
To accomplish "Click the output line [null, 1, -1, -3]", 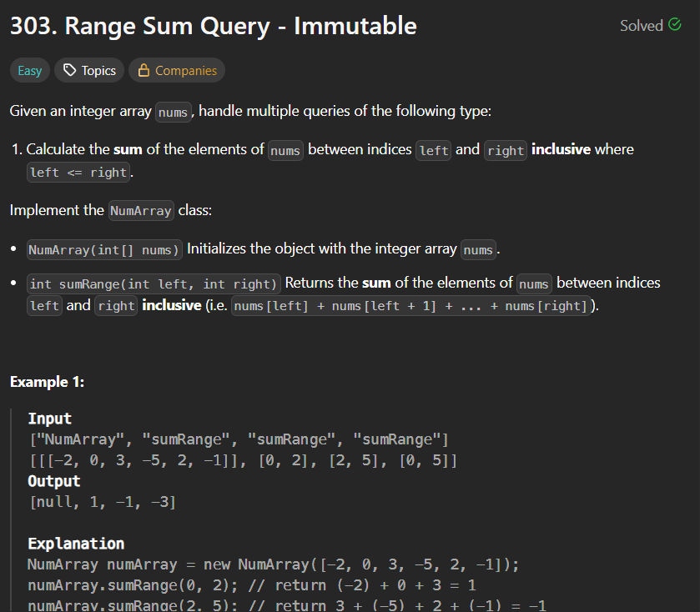I will [102, 502].
